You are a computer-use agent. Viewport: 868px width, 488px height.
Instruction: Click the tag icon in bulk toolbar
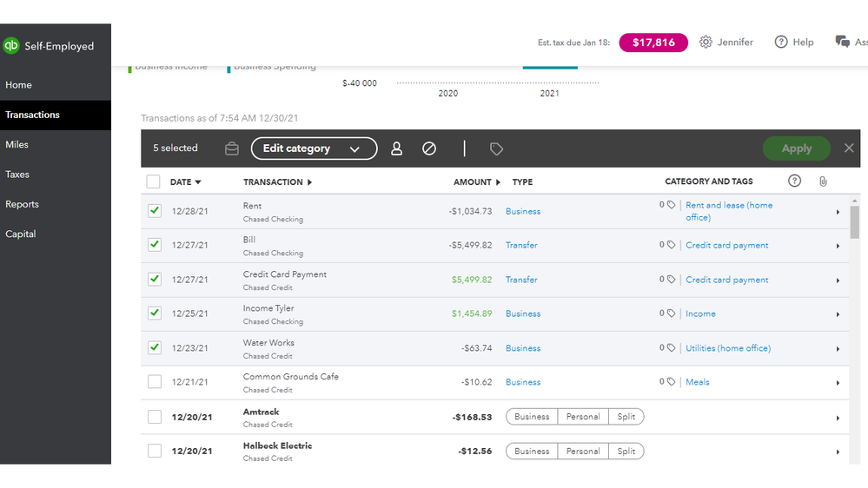pos(496,148)
